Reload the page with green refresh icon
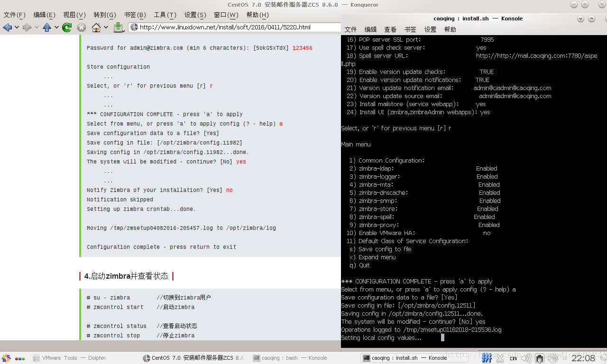 click(67, 27)
